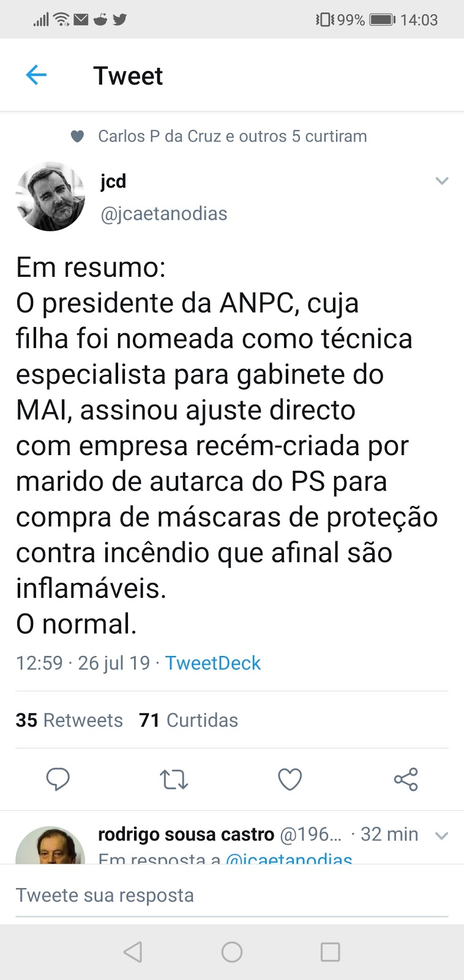
Task: Like the tweet with the heart icon
Action: click(x=290, y=779)
